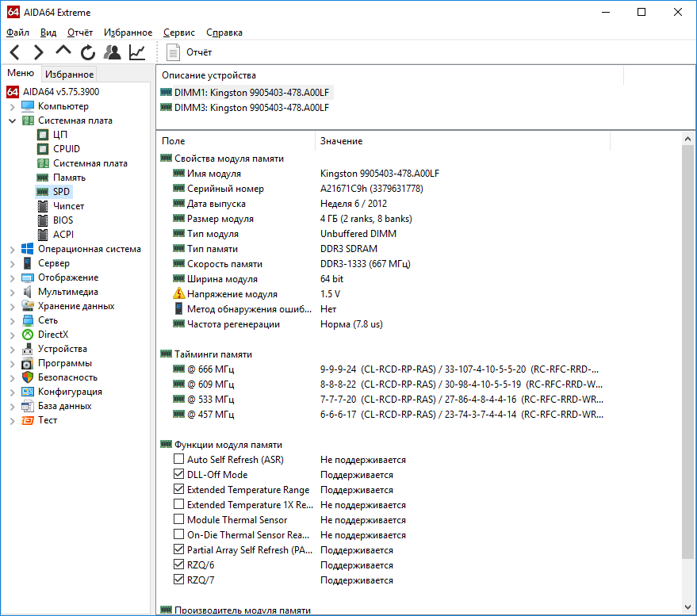Open the Отчёт menu in the menu bar
The image size is (697, 616).
pyautogui.click(x=80, y=33)
